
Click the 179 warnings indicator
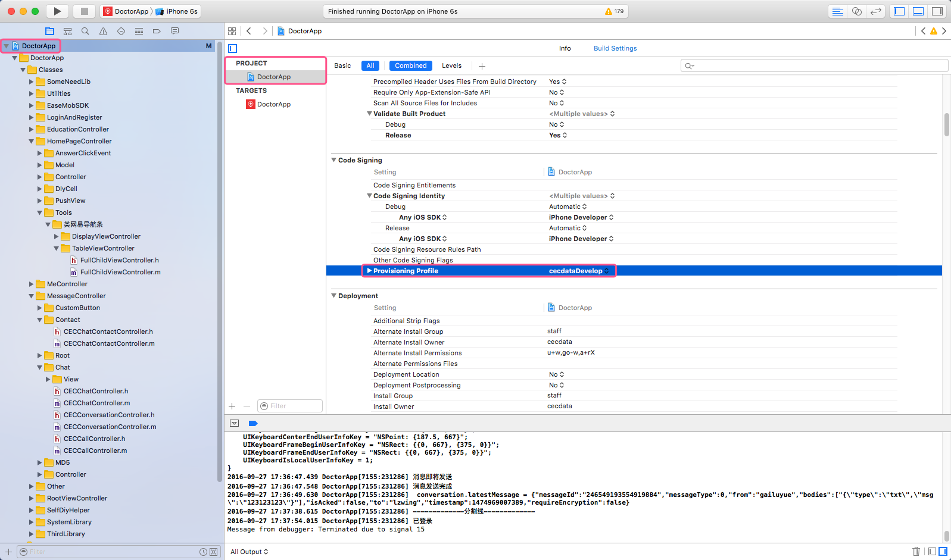coord(614,11)
